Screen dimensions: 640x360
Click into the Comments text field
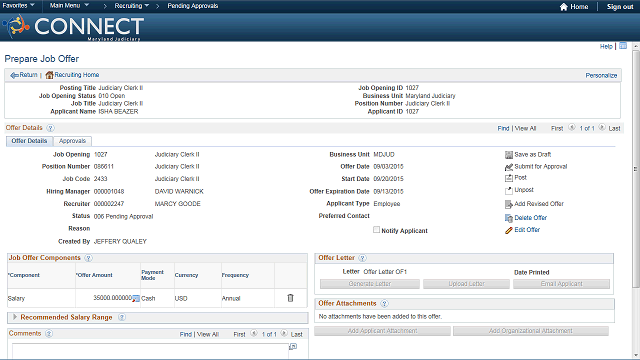(x=150, y=351)
